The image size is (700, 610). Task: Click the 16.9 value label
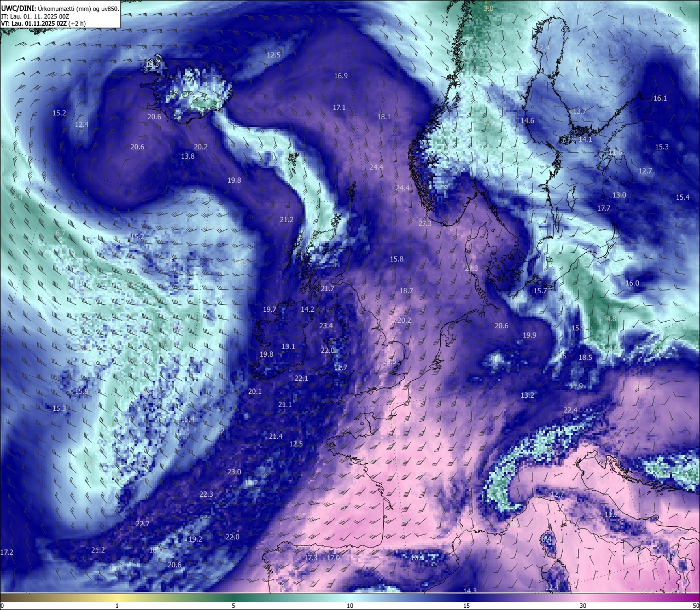click(341, 75)
